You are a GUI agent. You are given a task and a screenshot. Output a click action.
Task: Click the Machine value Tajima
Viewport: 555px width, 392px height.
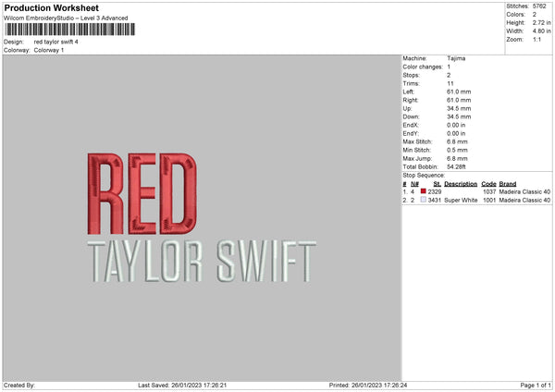(x=456, y=58)
